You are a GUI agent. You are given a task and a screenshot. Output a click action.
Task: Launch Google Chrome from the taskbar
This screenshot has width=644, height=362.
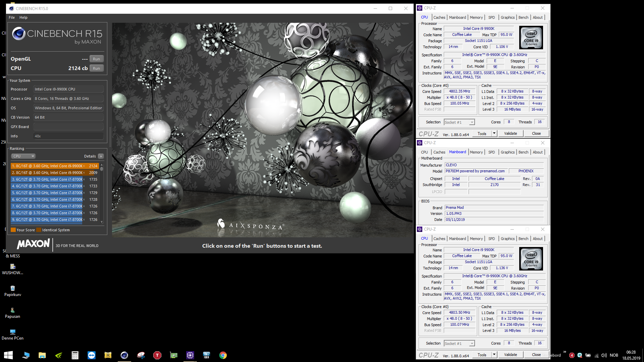(223, 355)
